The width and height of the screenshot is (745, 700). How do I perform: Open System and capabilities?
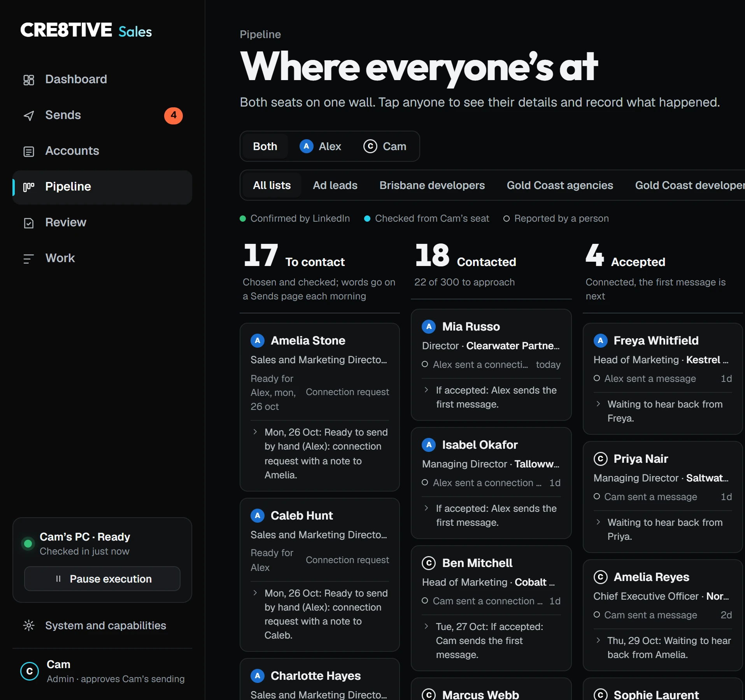click(102, 625)
